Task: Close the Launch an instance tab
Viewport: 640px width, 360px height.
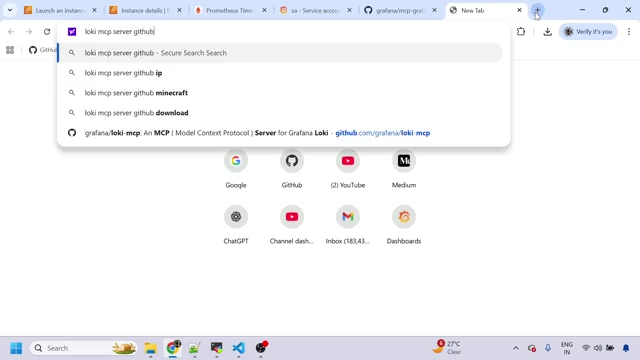Action: coord(94,10)
